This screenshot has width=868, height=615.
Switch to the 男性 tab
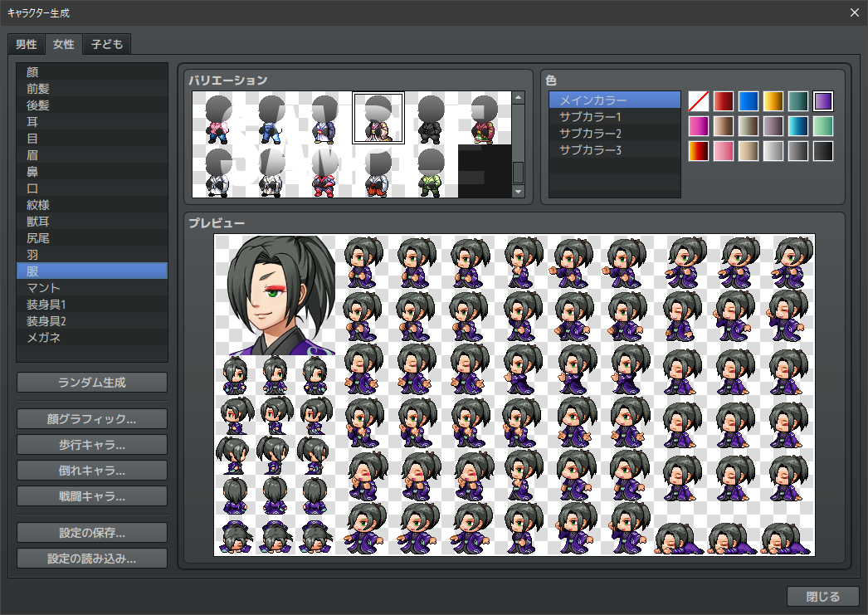pos(27,44)
